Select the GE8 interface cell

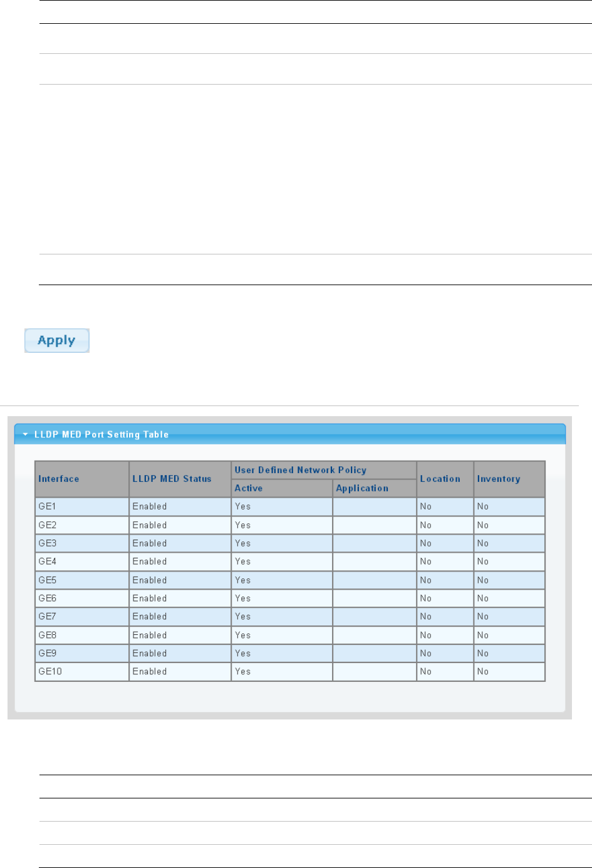point(82,635)
